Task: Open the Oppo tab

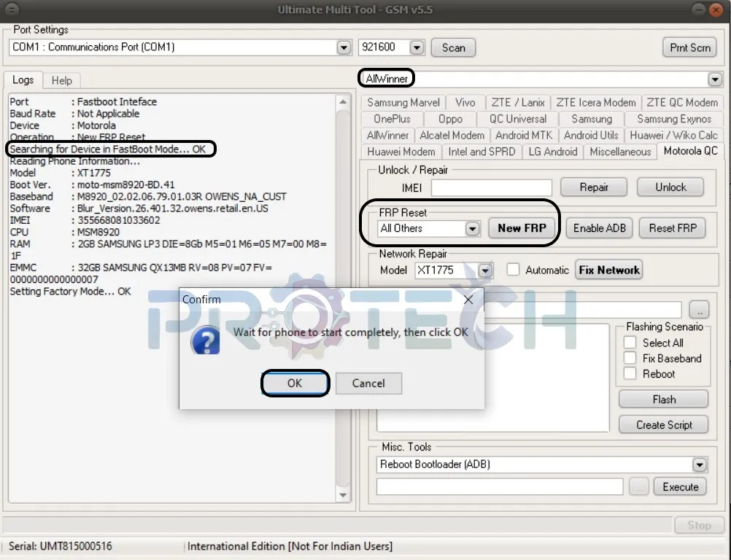Action: (450, 119)
